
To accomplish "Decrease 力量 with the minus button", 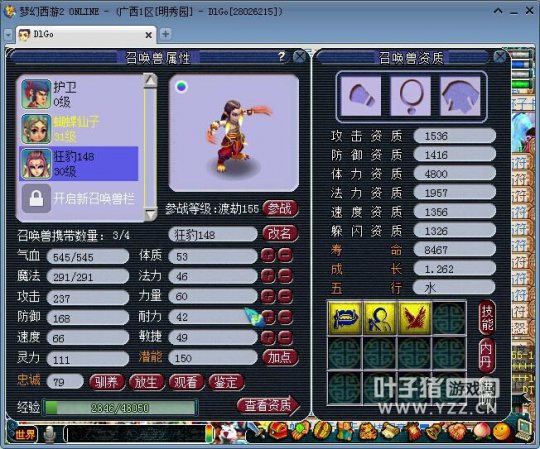I will [285, 296].
